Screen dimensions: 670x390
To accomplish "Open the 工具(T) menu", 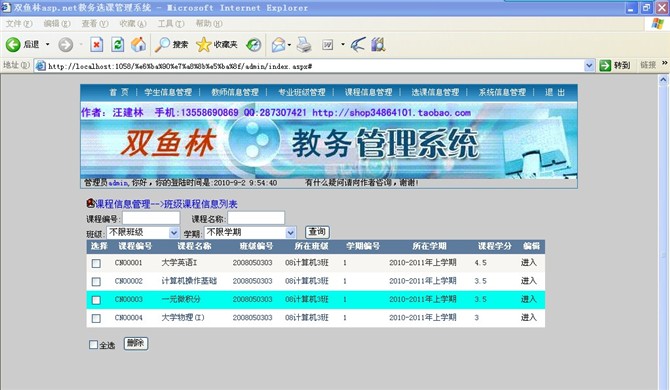I will point(171,23).
